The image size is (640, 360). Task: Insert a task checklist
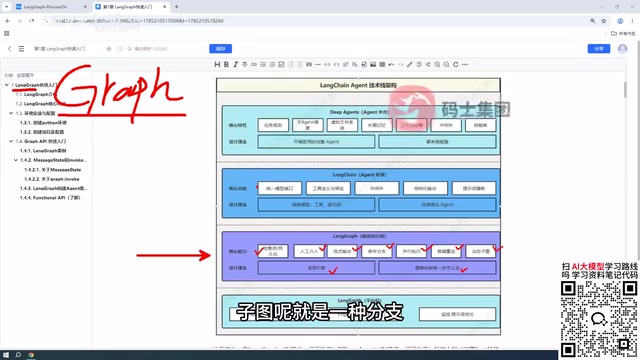(x=281, y=64)
